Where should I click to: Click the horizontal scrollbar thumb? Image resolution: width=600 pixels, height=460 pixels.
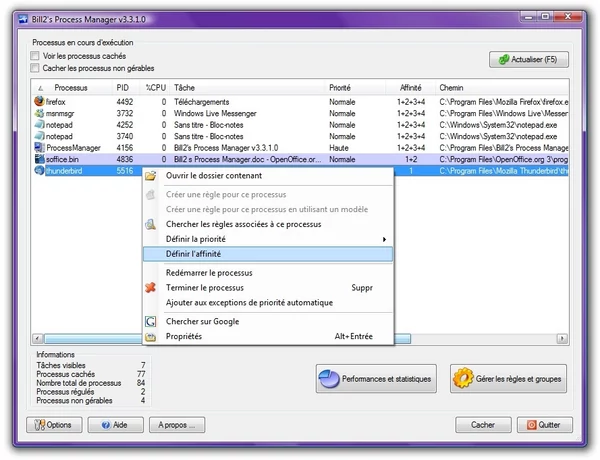[x=227, y=339]
